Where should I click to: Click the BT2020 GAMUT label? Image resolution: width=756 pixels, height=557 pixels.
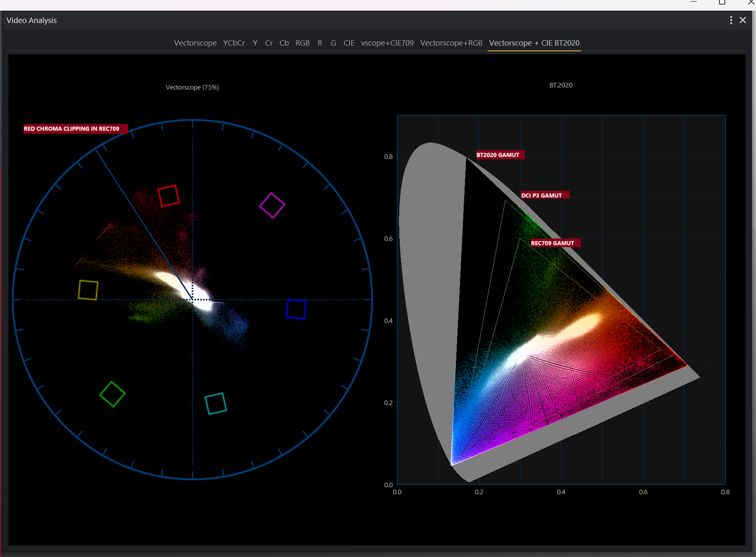point(499,155)
